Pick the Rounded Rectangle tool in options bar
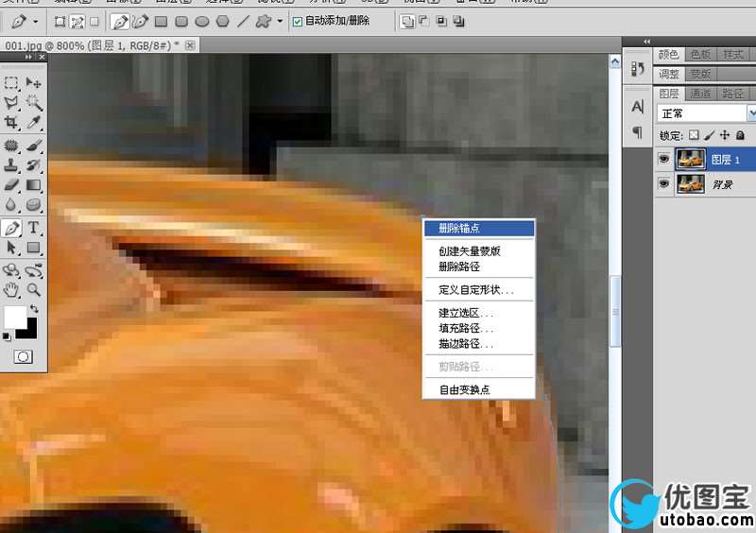Screen dimensions: 756x533 (181, 21)
